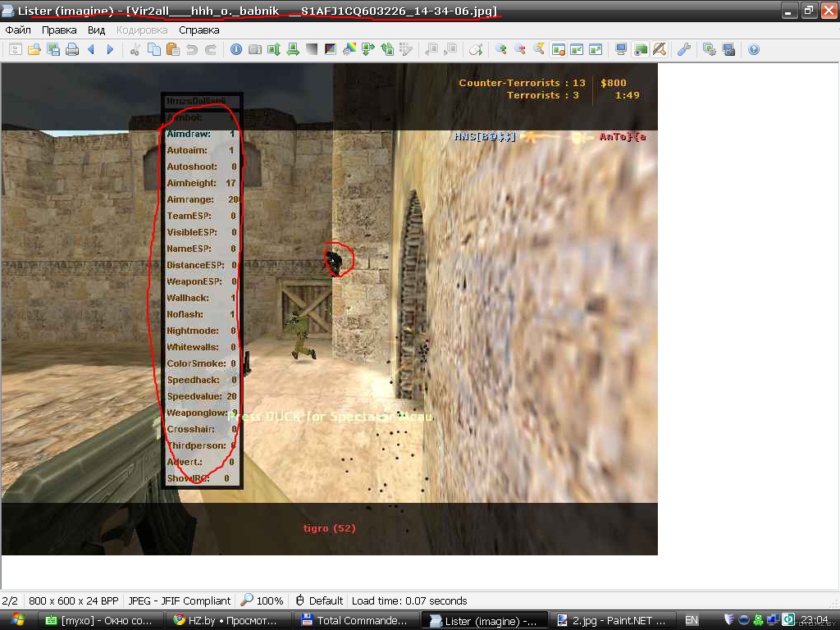The height and width of the screenshot is (630, 840).
Task: Toggle the orange-badged image fit mode button
Action: [558, 50]
